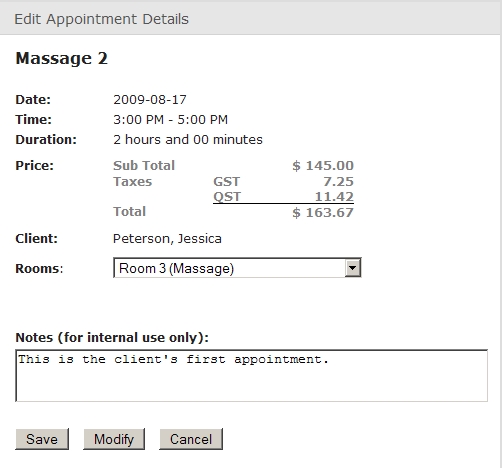This screenshot has height=468, width=502.
Task: Click the GST label
Action: (x=227, y=182)
